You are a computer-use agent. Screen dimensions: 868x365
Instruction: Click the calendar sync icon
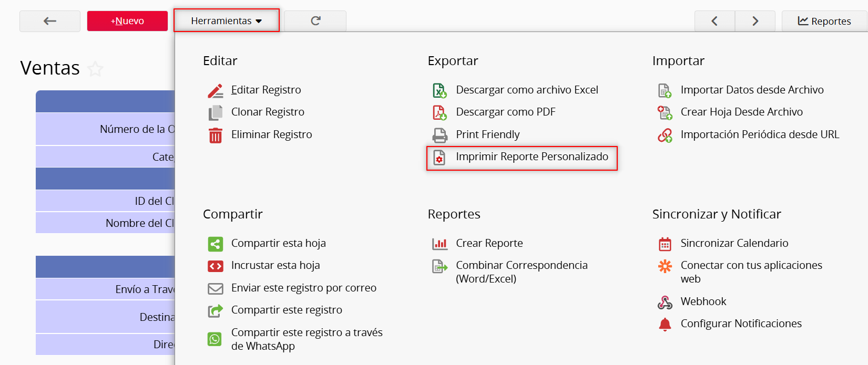point(665,244)
